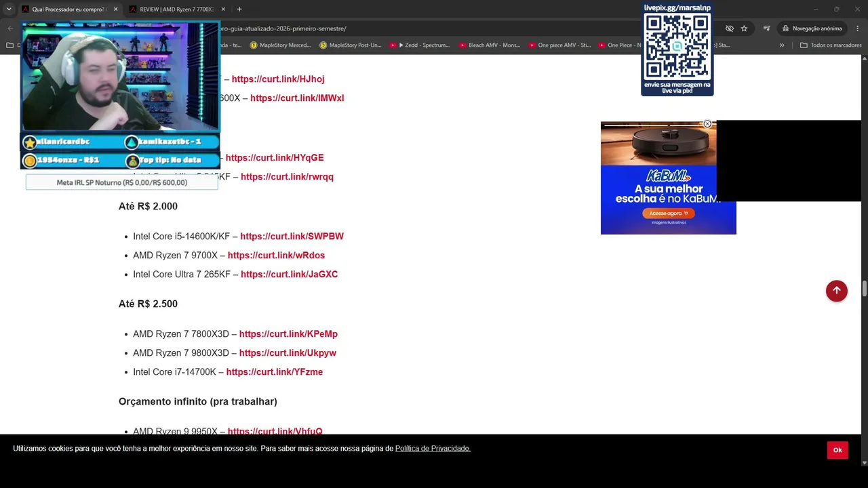This screenshot has width=868, height=488.
Task: Click the third-party cookies blocked eye icon
Action: [x=730, y=28]
